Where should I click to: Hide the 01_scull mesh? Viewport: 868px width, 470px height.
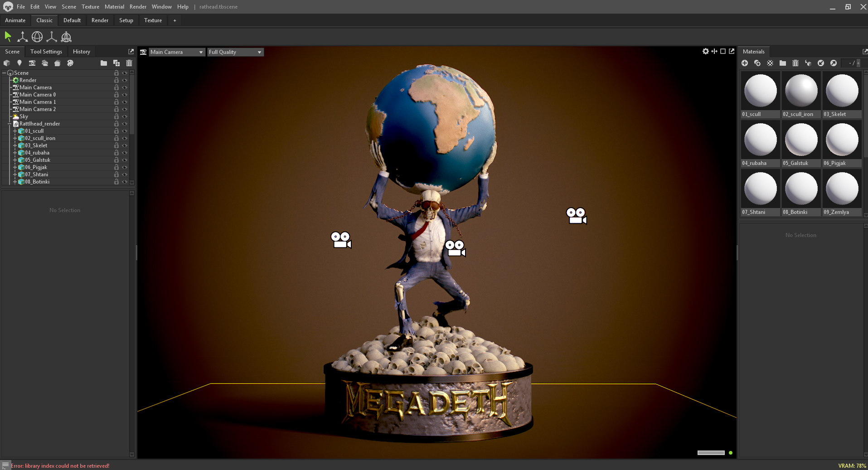pyautogui.click(x=125, y=131)
